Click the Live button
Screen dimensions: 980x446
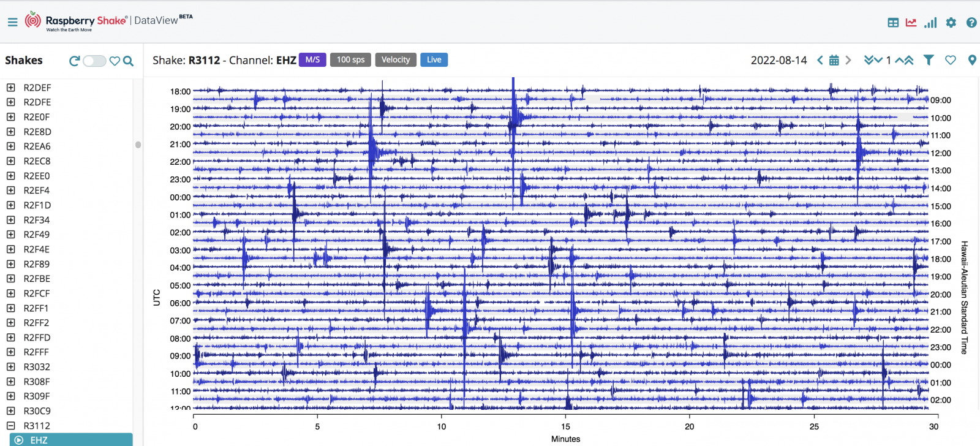point(434,59)
